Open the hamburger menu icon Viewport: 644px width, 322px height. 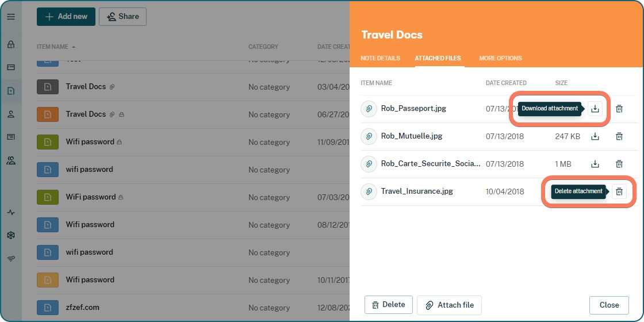(11, 17)
